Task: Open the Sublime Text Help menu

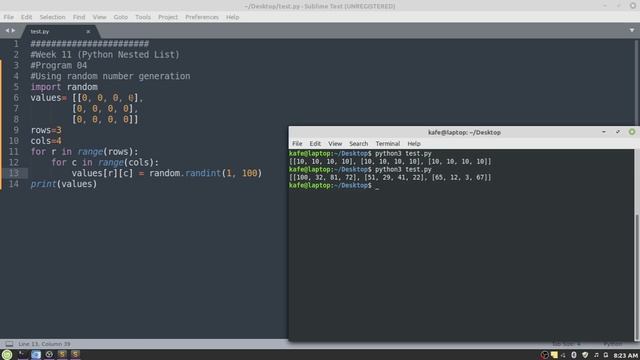Action: [233, 17]
